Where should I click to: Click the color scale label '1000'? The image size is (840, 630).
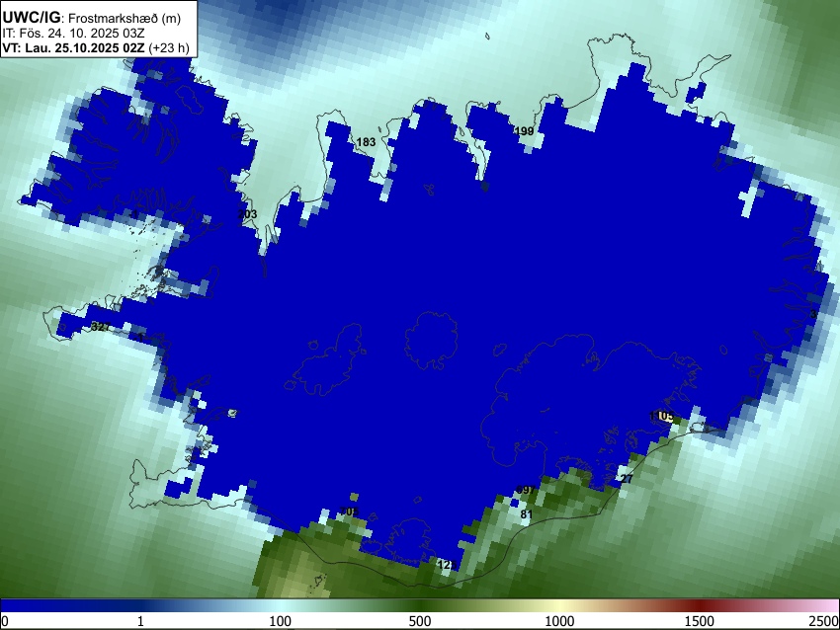[559, 621]
